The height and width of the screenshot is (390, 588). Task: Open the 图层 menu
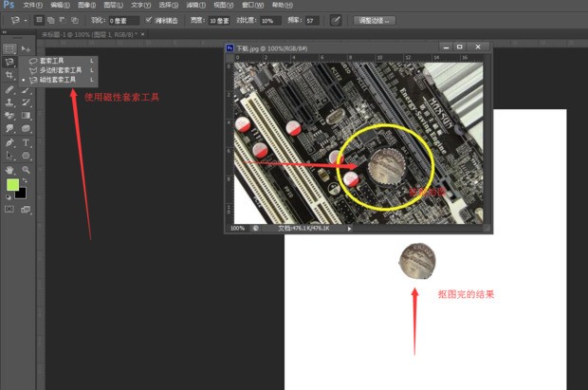[x=113, y=6]
